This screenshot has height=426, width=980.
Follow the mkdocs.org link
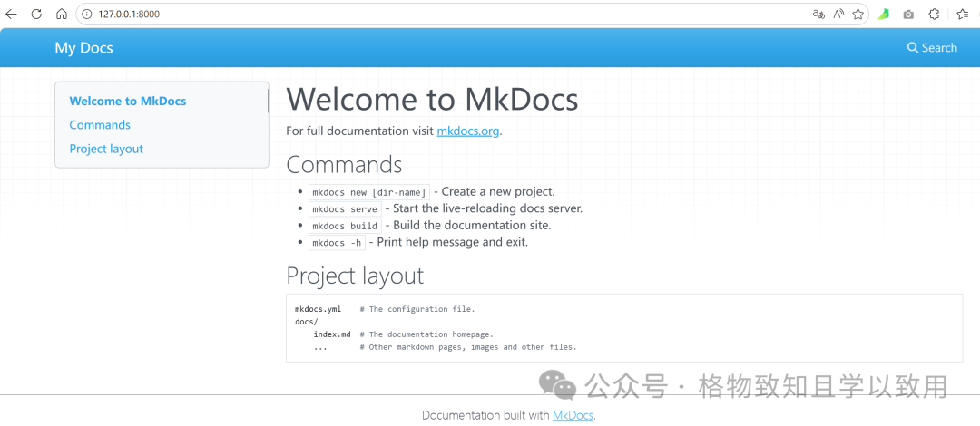(468, 131)
